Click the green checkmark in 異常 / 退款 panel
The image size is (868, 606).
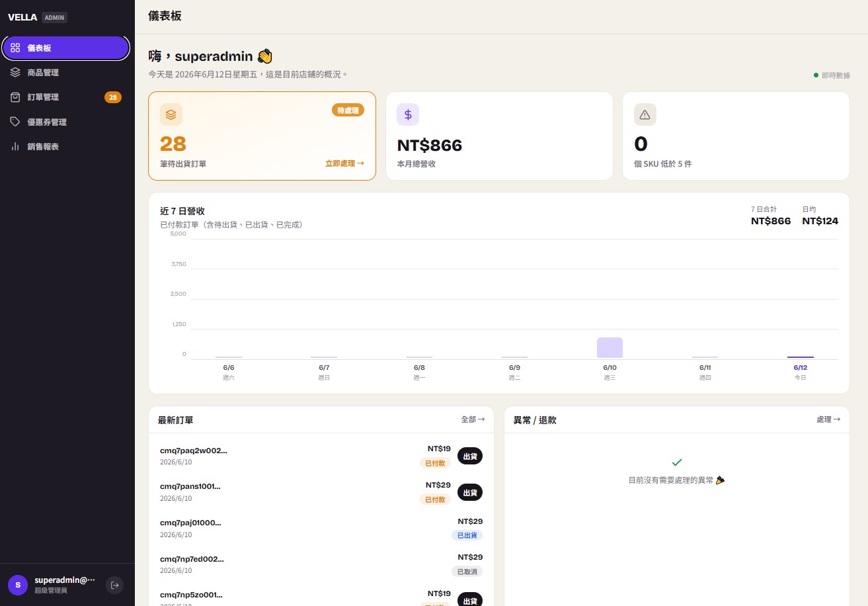(677, 462)
